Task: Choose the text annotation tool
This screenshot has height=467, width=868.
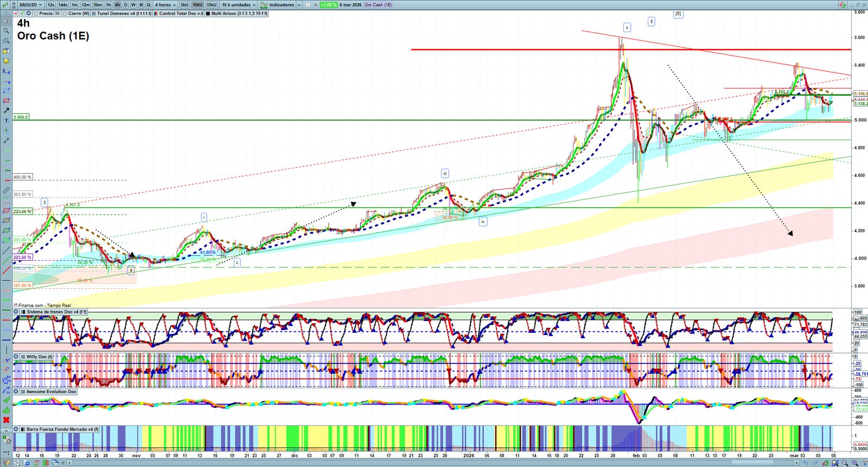Action: pyautogui.click(x=6, y=121)
